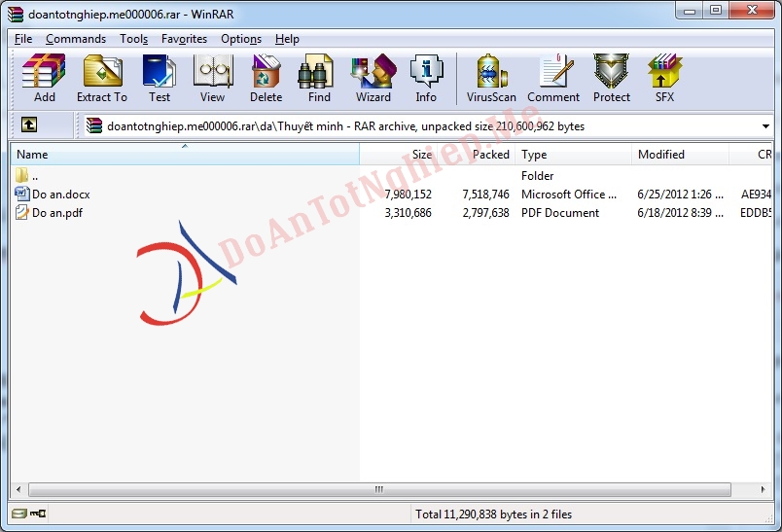Select the file name 'Do an.pdf'
Screen dimensions: 782x532
pyautogui.click(x=57, y=213)
